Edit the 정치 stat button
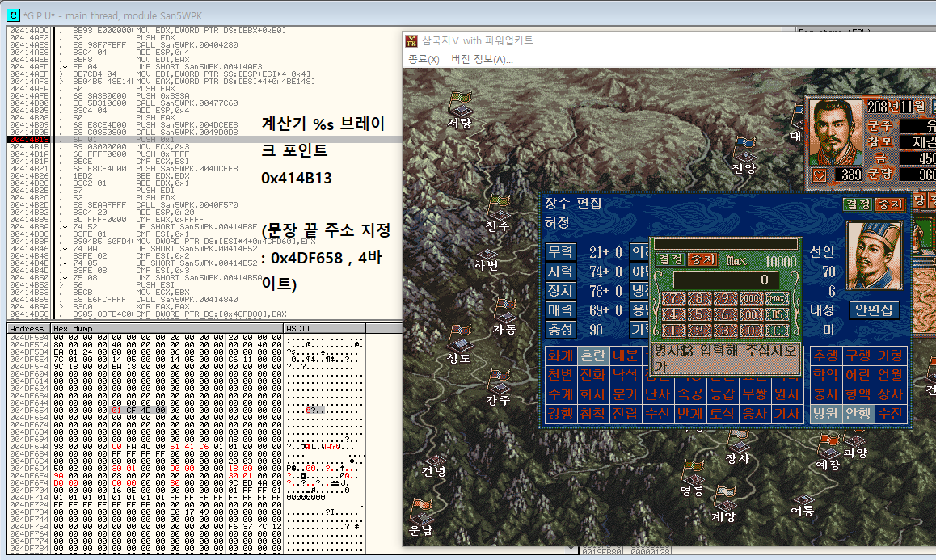 560,291
